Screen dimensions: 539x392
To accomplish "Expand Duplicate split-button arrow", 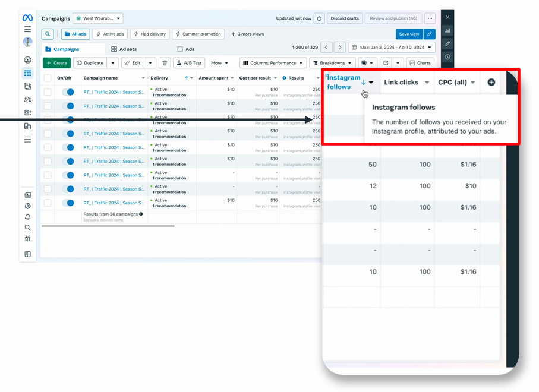I will coord(113,63).
